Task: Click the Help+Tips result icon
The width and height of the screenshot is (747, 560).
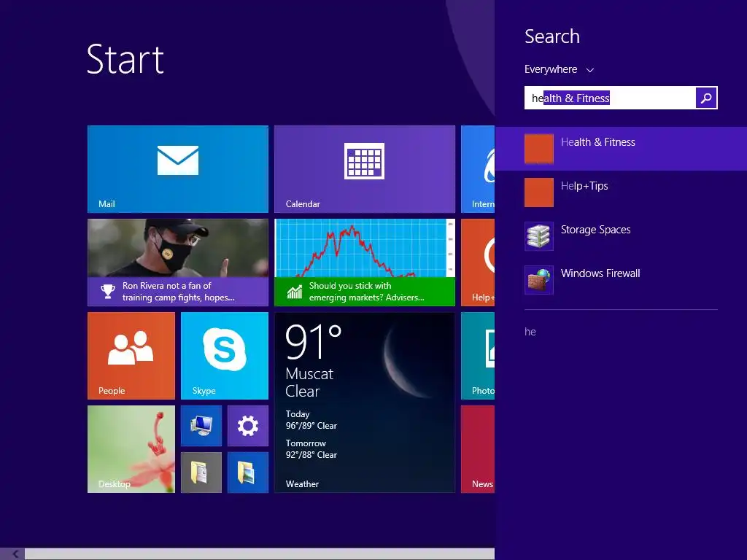Action: click(539, 192)
